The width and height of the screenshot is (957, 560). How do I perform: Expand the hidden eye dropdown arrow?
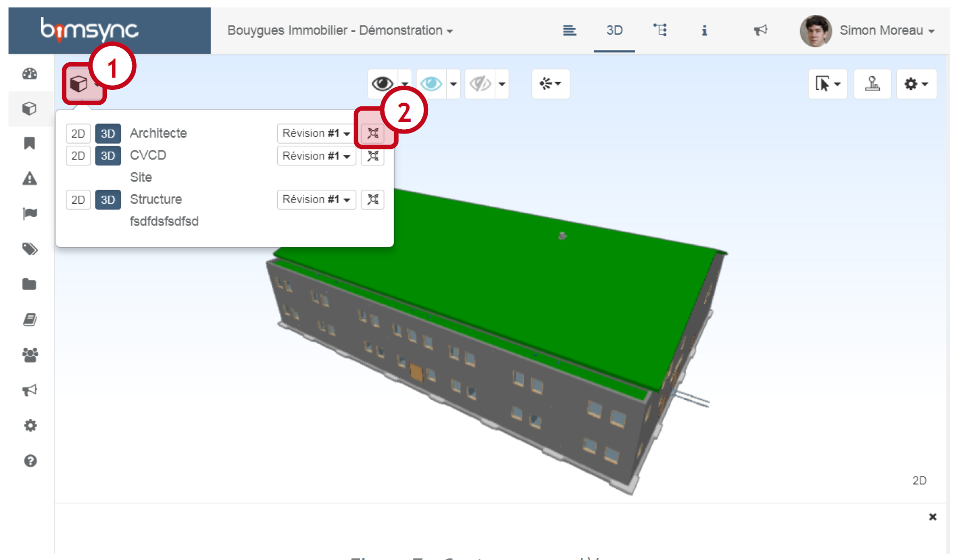tap(502, 83)
